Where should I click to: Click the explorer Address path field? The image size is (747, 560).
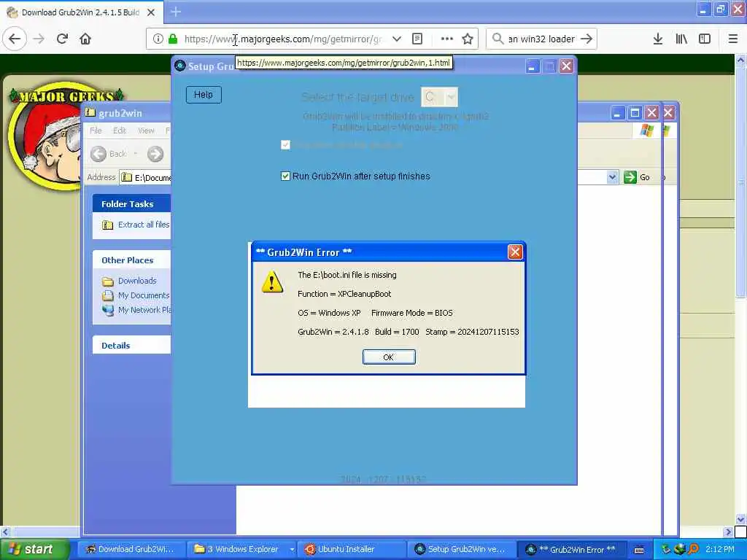[146, 177]
